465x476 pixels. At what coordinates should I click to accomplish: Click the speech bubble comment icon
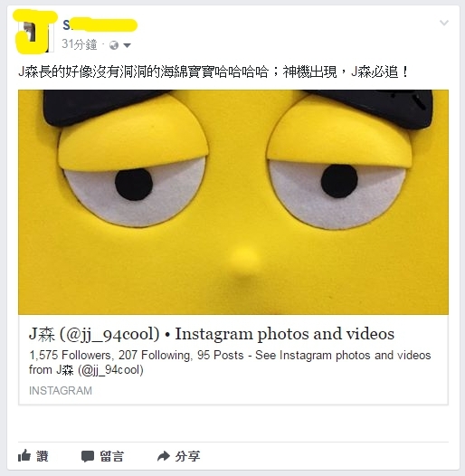click(x=88, y=456)
